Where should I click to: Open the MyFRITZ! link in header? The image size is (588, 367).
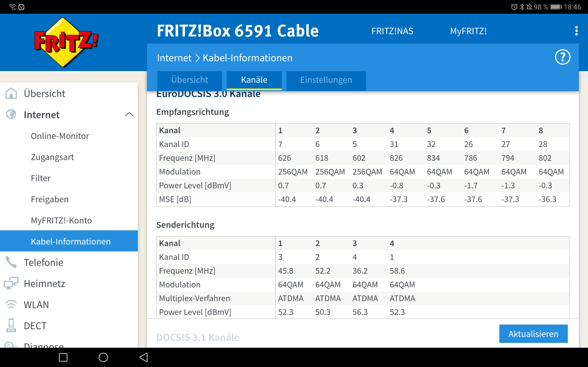[x=468, y=31]
